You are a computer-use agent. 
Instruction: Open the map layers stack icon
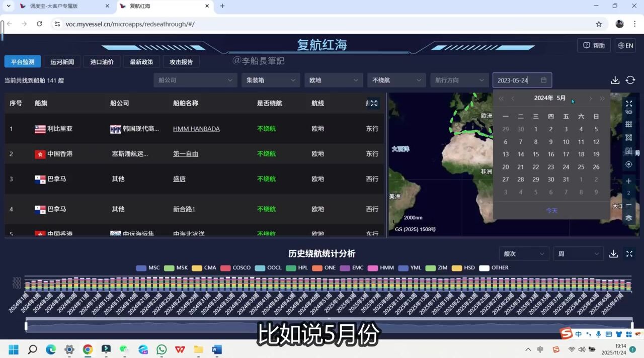pos(628,218)
